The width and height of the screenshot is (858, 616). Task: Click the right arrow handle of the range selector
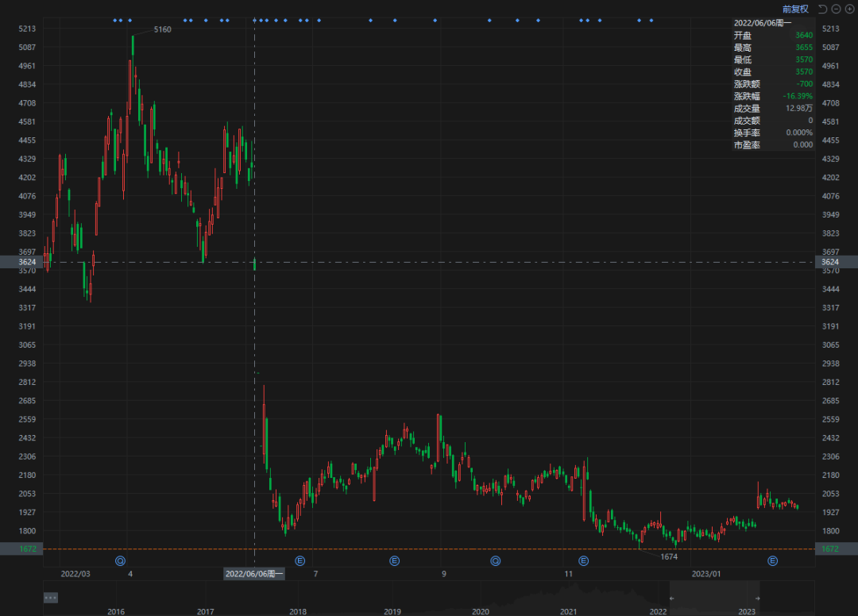[x=757, y=599]
